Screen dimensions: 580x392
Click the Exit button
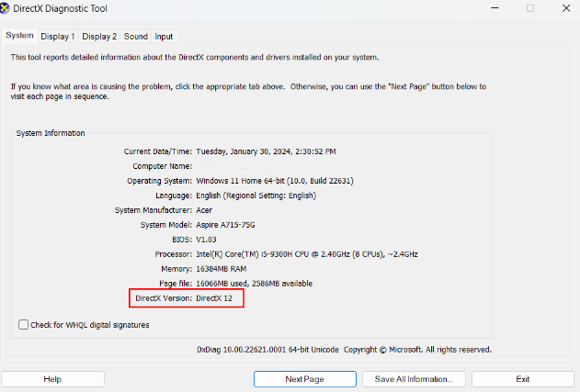coord(523,379)
